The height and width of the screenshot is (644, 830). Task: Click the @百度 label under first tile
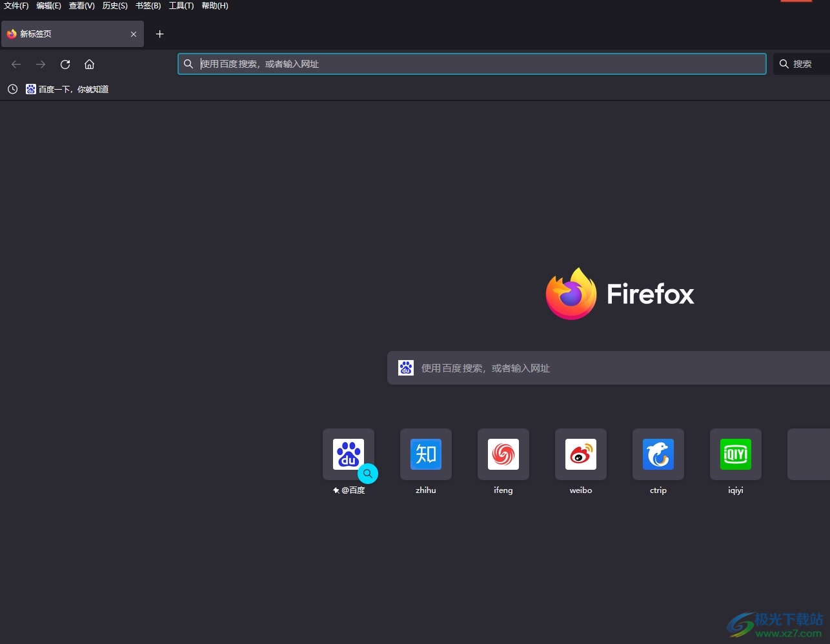coord(353,490)
